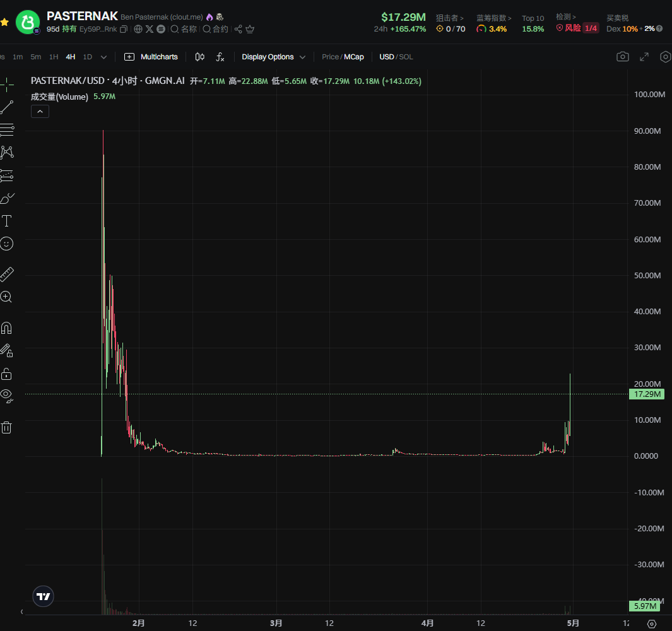Collapse the indicator legend arrow
The width and height of the screenshot is (672, 631).
point(40,112)
